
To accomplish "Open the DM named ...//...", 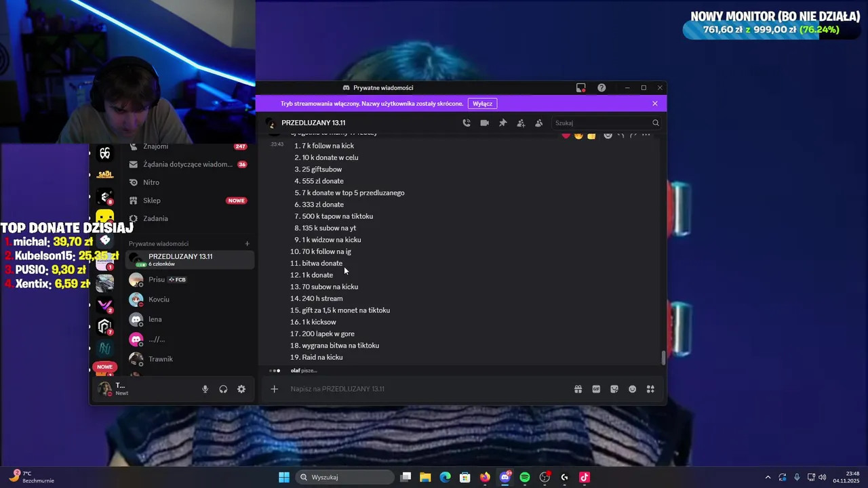I will 189,339.
